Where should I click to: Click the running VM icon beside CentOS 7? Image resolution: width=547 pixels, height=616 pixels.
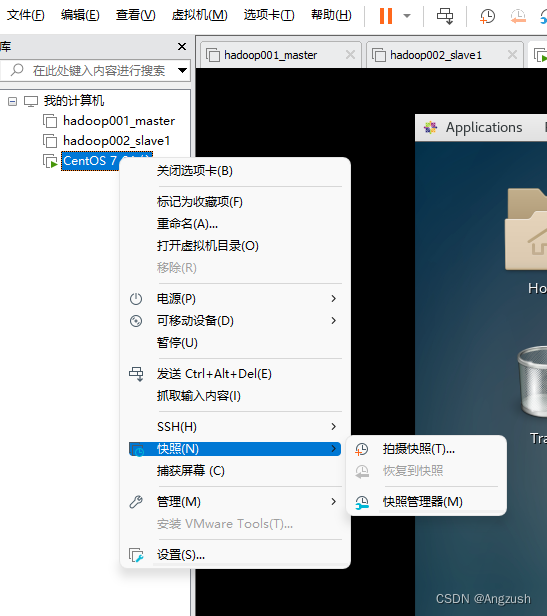pyautogui.click(x=50, y=161)
